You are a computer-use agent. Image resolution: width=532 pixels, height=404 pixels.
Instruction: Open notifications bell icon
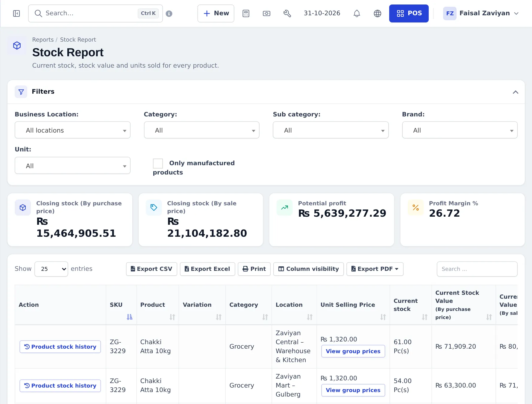pyautogui.click(x=357, y=13)
